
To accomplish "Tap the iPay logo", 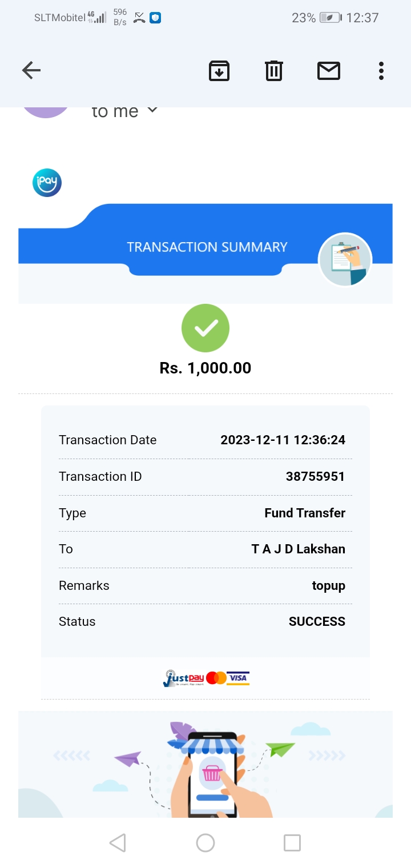I will point(47,183).
